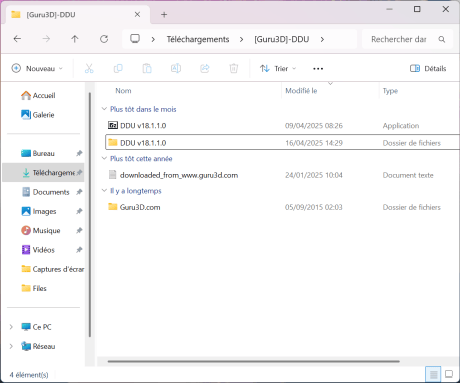The width and height of the screenshot is (460, 383).
Task: Expand Réseau in navigation pane
Action: point(11,346)
